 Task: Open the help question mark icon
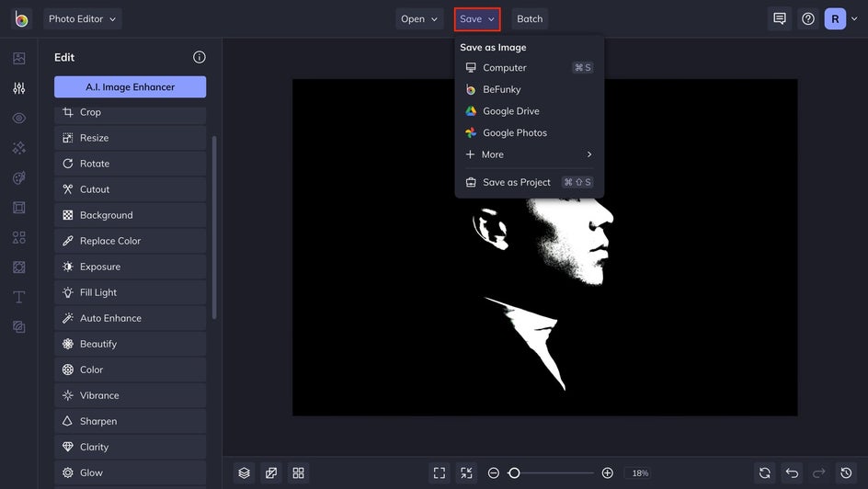click(x=808, y=18)
